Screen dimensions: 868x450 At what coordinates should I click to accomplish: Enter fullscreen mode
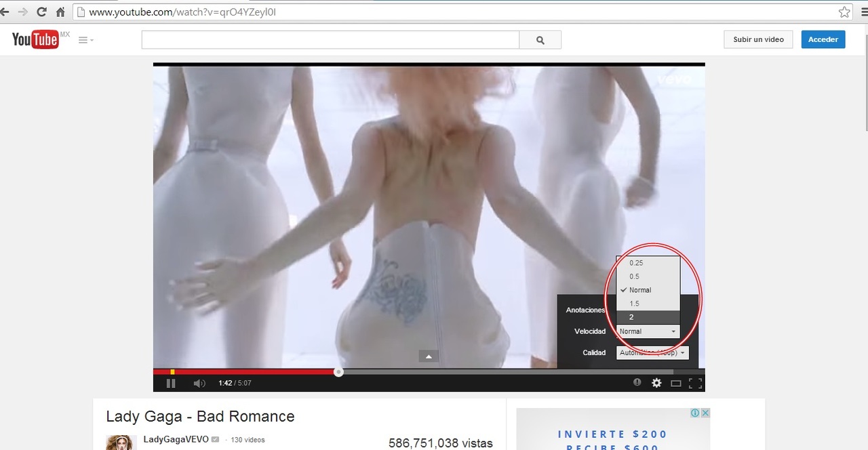pos(695,384)
